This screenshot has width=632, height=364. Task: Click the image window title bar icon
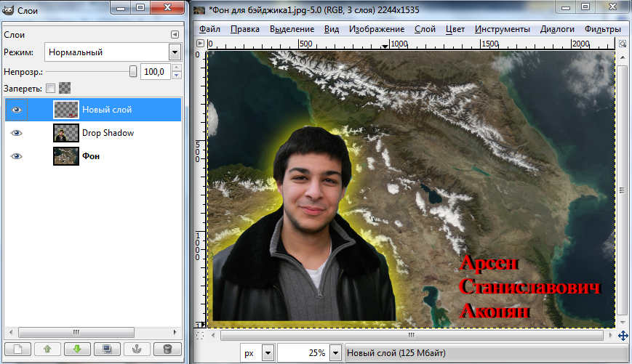(x=199, y=10)
